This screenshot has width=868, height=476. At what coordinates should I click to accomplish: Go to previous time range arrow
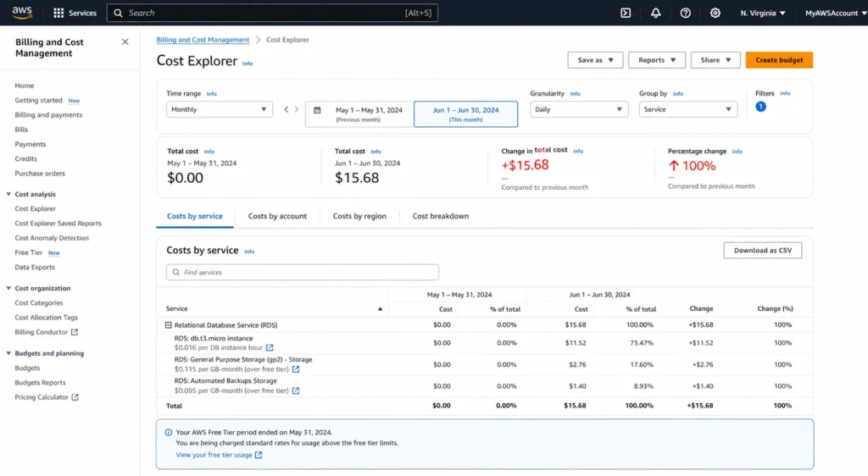(287, 109)
